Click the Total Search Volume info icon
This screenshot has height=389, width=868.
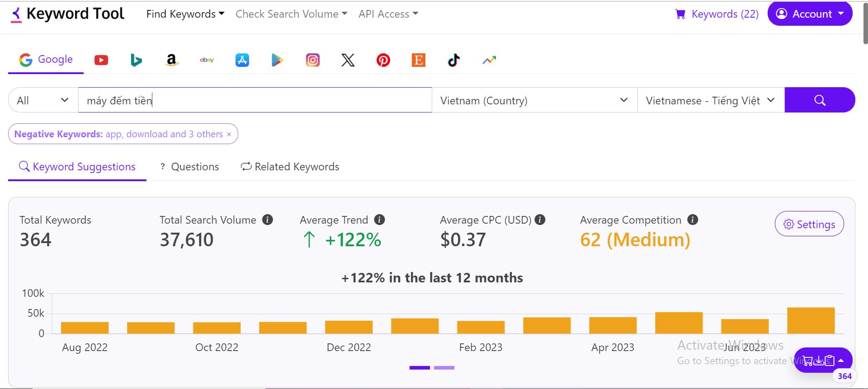268,220
